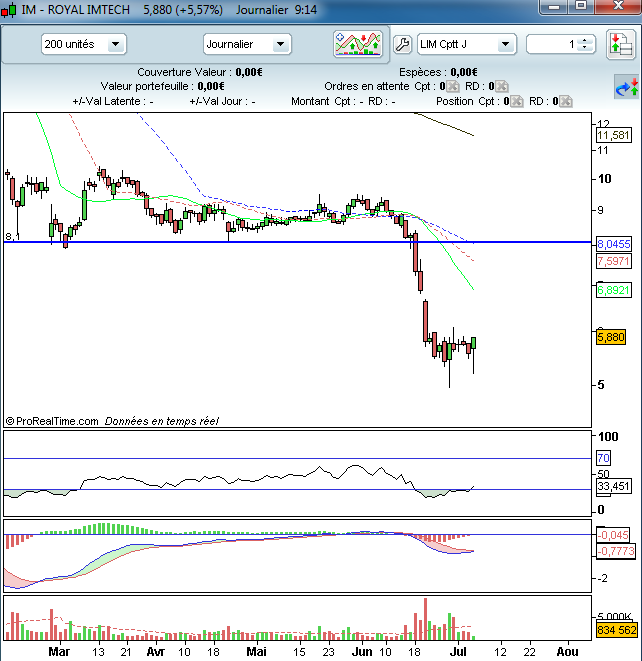The image size is (642, 661).
Task: Click the MACD histogram label -0,045
Action: click(613, 535)
